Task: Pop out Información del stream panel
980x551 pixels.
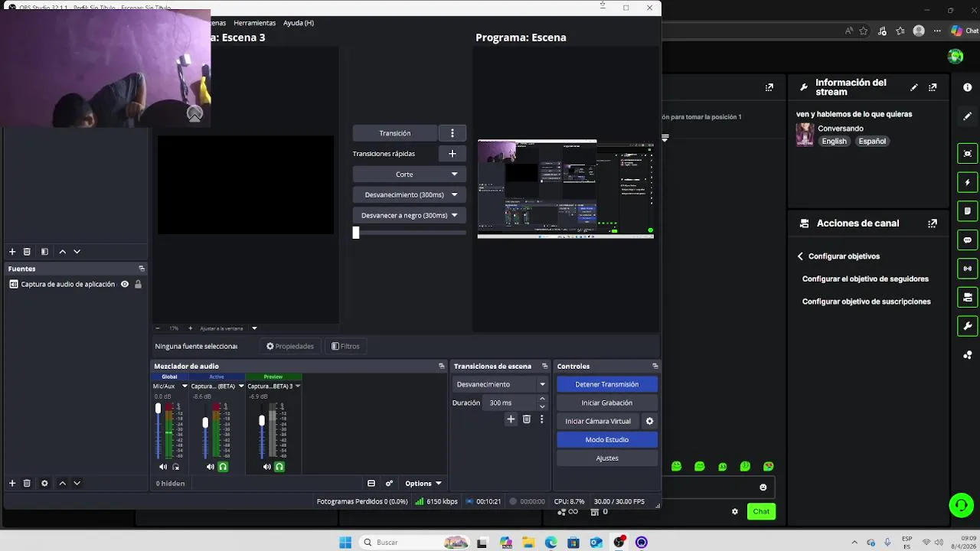Action: click(x=933, y=87)
